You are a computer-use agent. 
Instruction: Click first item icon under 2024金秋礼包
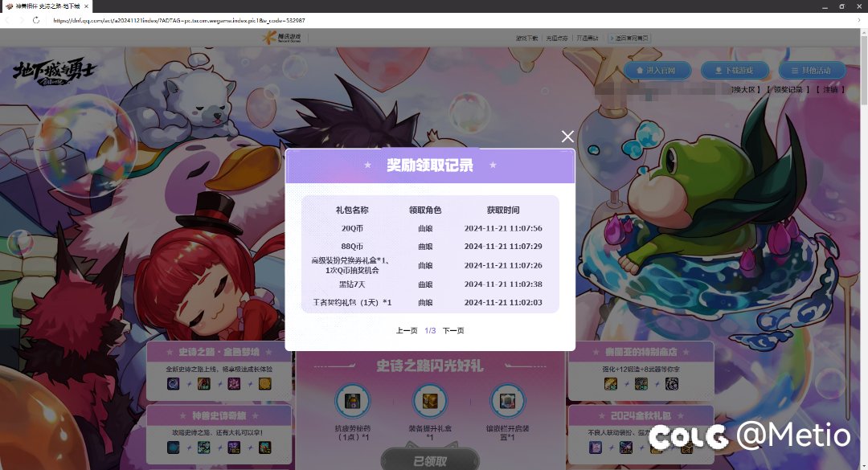pyautogui.click(x=595, y=448)
